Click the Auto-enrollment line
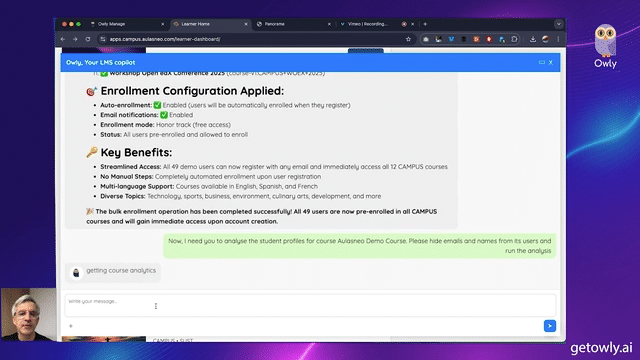Viewport: 640px width, 360px height. [x=225, y=105]
